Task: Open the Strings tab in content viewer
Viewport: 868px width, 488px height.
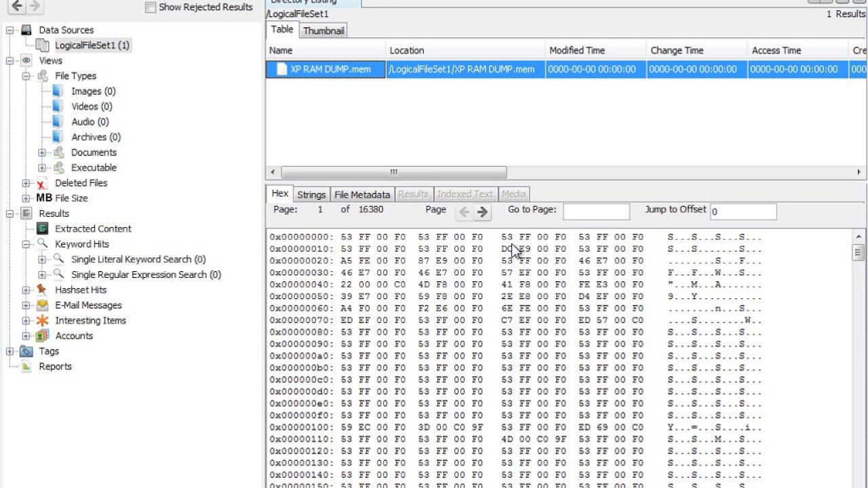Action: [x=311, y=195]
